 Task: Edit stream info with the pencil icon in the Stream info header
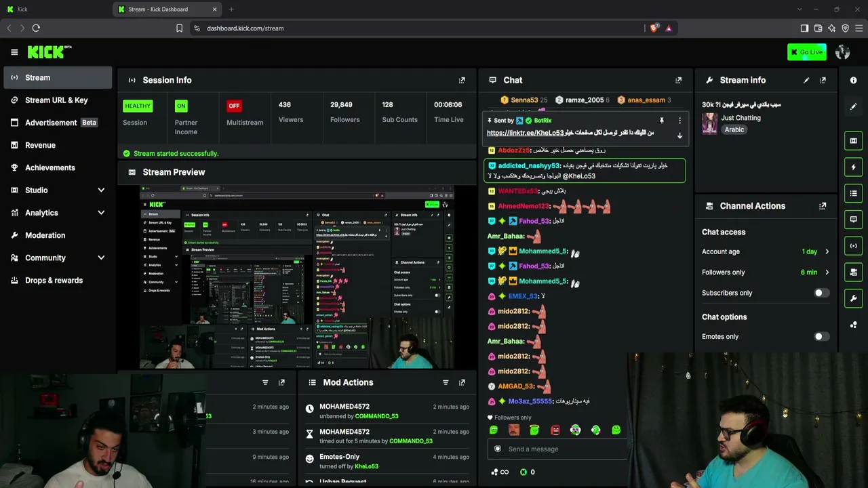pyautogui.click(x=806, y=80)
